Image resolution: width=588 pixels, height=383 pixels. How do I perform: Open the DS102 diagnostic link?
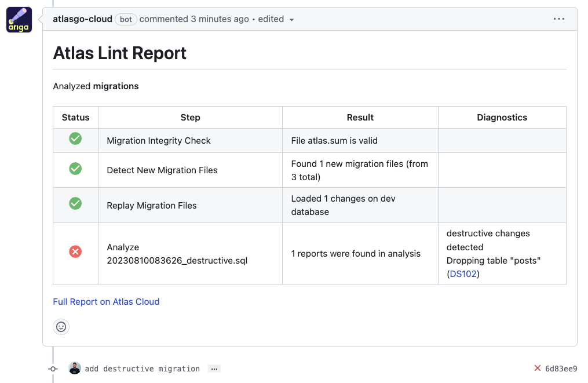point(463,274)
